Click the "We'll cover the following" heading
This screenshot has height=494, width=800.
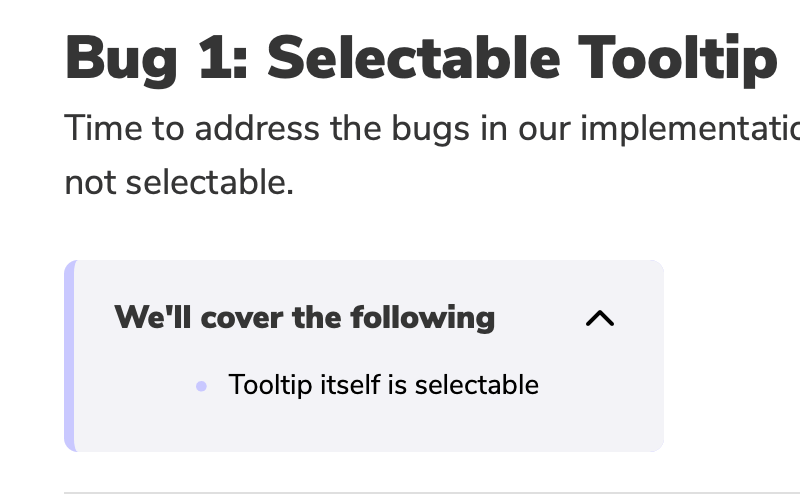[305, 318]
